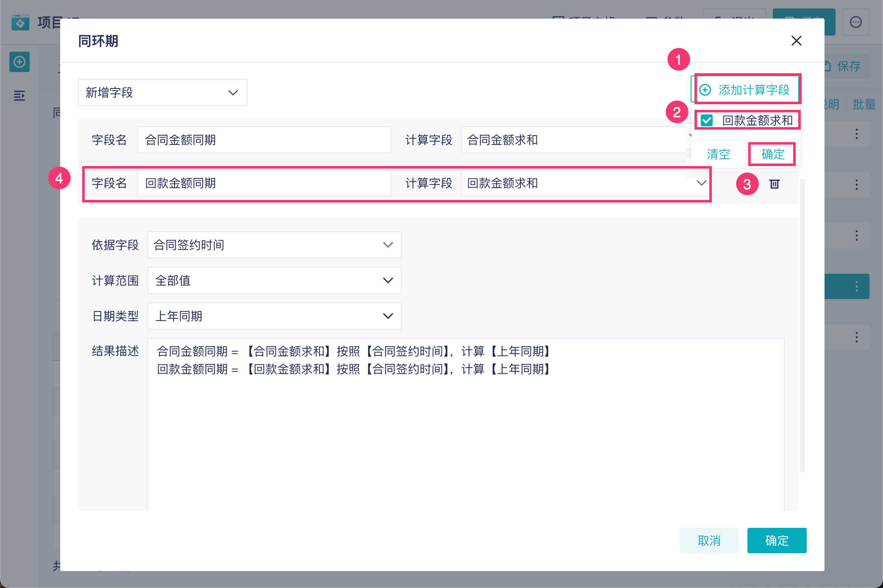The width and height of the screenshot is (883, 588).
Task: Open the 新增字段 dropdown
Action: pos(162,92)
